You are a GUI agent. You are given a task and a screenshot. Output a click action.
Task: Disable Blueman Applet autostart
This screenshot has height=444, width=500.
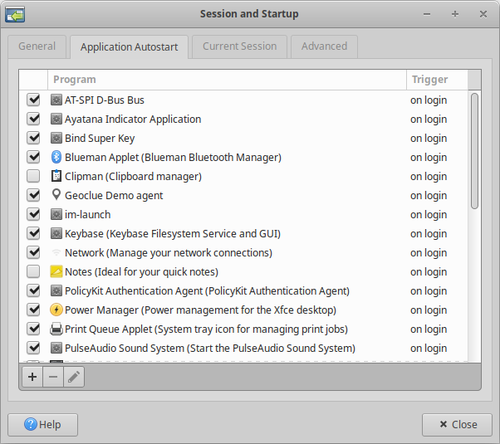tap(33, 157)
